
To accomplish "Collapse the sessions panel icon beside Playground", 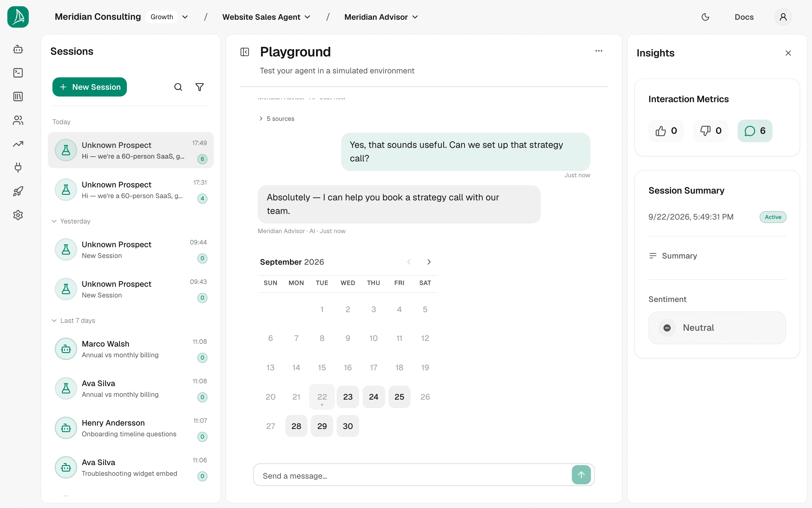I will (x=245, y=52).
